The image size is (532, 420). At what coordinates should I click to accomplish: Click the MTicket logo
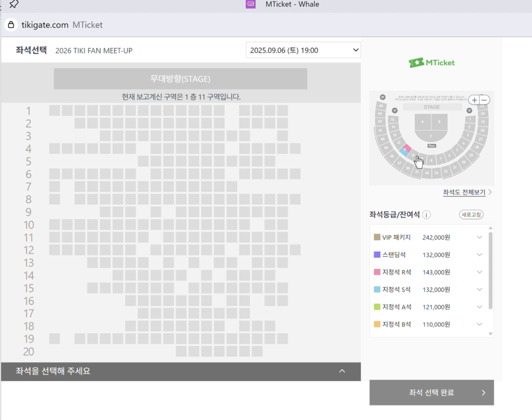pos(432,63)
